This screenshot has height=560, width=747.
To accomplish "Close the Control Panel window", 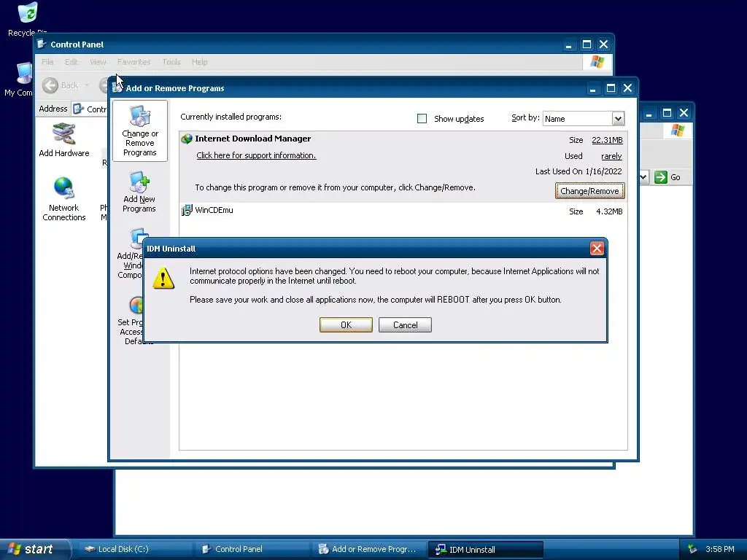I will [x=603, y=44].
